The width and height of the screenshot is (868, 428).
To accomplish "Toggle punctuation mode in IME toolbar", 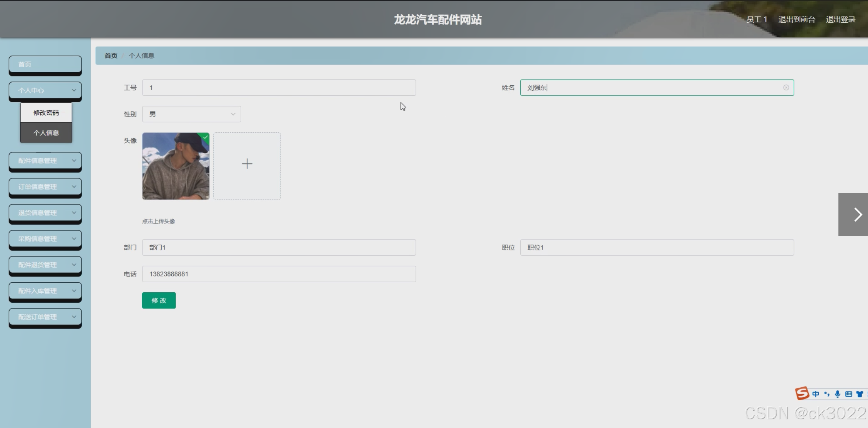I will point(827,394).
